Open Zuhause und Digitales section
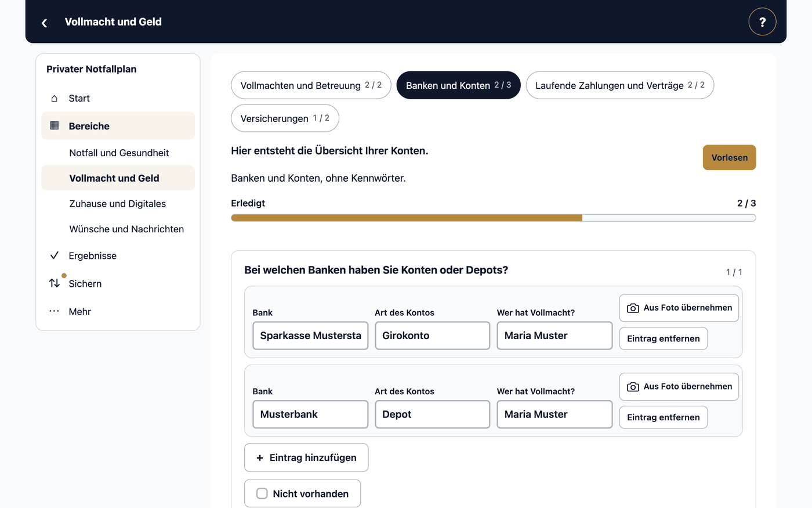The height and width of the screenshot is (508, 812). tap(118, 204)
